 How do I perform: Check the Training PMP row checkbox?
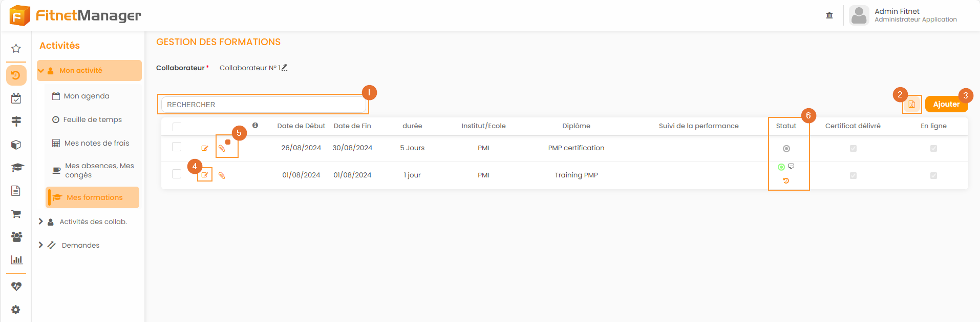point(177,174)
